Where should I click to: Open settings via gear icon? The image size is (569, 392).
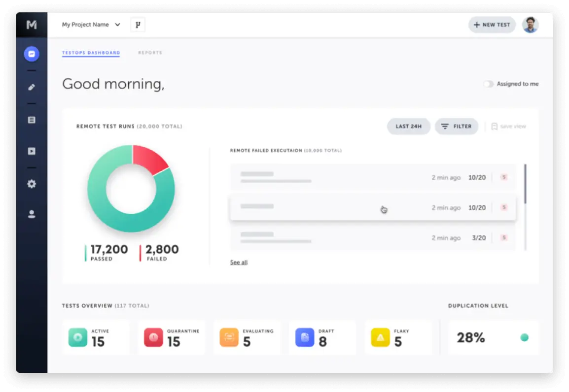coord(31,184)
